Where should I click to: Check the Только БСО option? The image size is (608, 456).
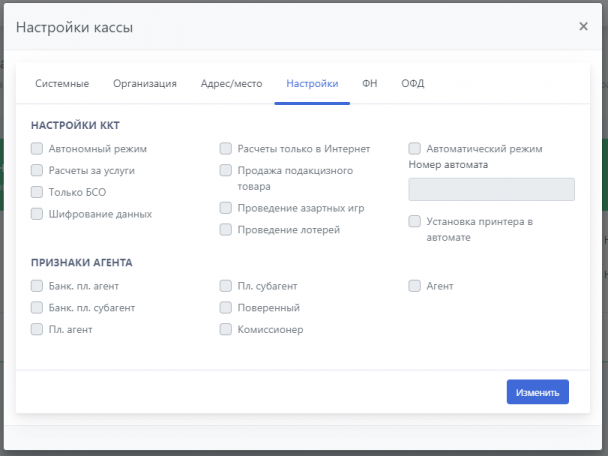point(37,192)
